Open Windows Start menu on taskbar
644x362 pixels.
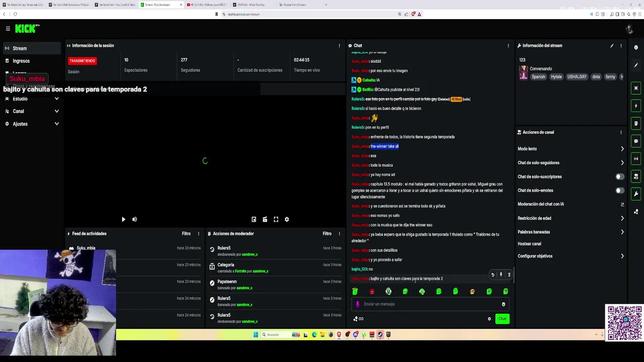coord(256,335)
